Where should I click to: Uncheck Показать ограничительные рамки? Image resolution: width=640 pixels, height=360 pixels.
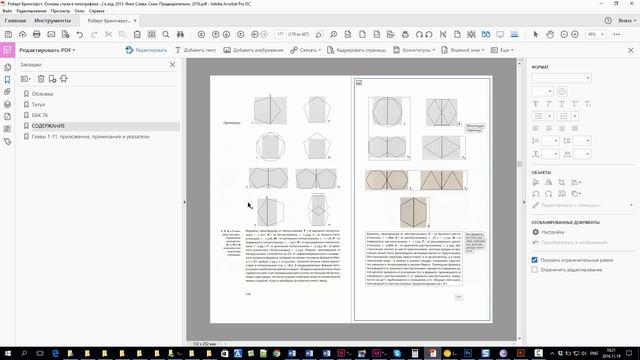[x=534, y=260]
